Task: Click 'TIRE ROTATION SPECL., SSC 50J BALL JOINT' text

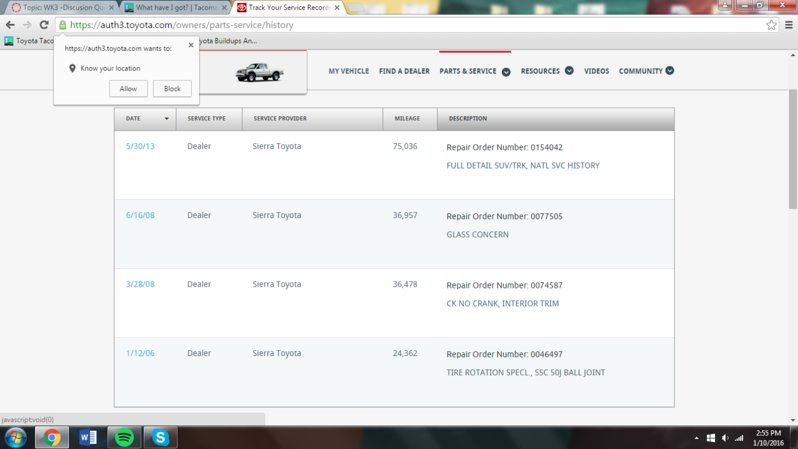Action: [526, 373]
